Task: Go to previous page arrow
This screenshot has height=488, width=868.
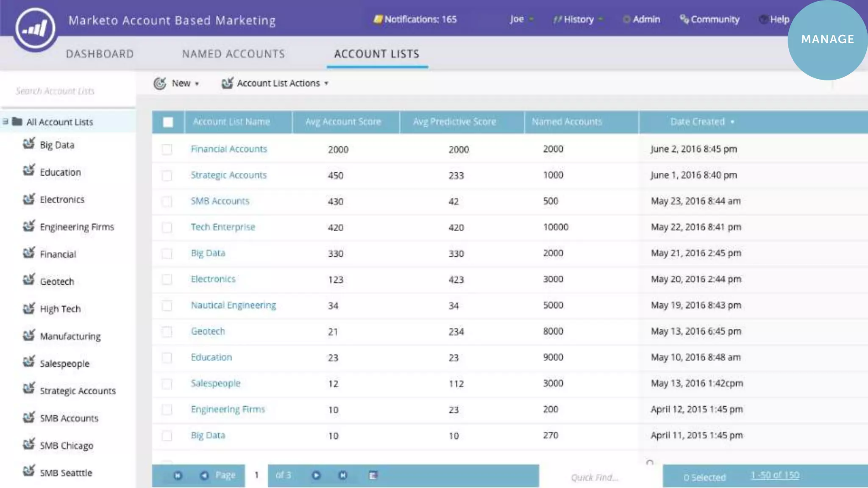Action: pos(204,476)
